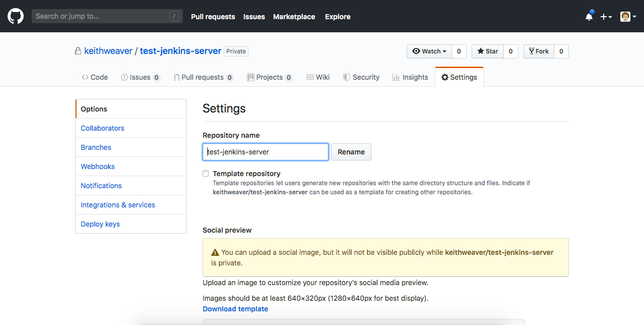This screenshot has width=644, height=325.
Task: Click the Rename button
Action: 351,152
